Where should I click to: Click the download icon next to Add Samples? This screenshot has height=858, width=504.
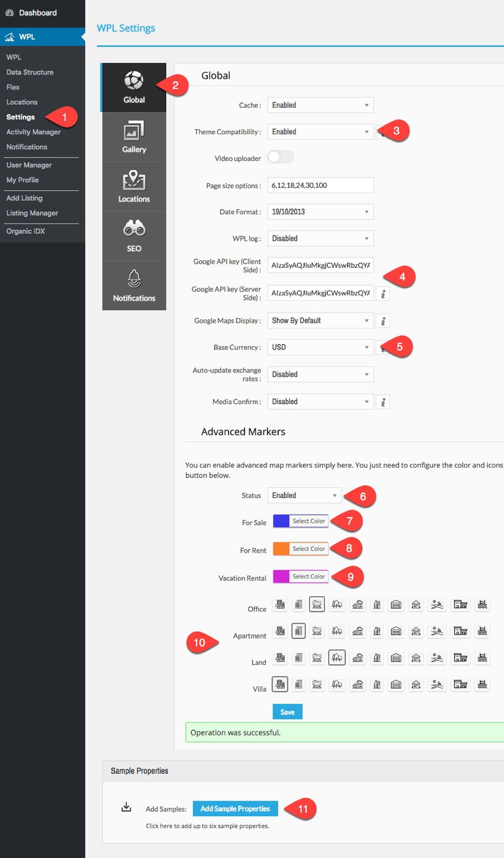(126, 806)
